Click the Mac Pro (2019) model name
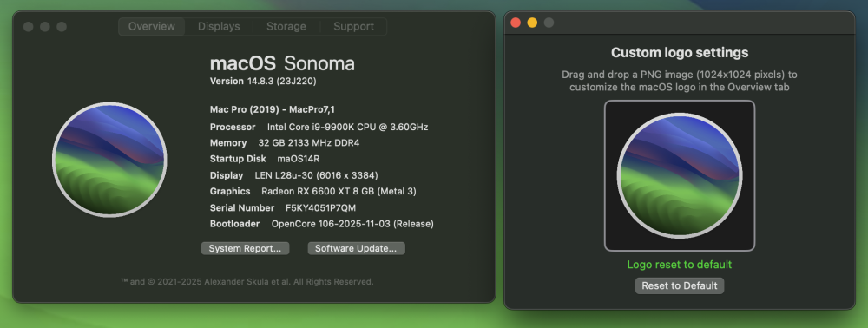Viewport: 868px width, 328px height. pos(273,109)
